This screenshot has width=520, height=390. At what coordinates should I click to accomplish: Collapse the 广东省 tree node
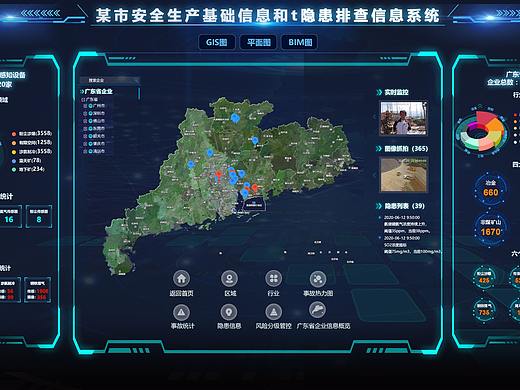coord(83,99)
